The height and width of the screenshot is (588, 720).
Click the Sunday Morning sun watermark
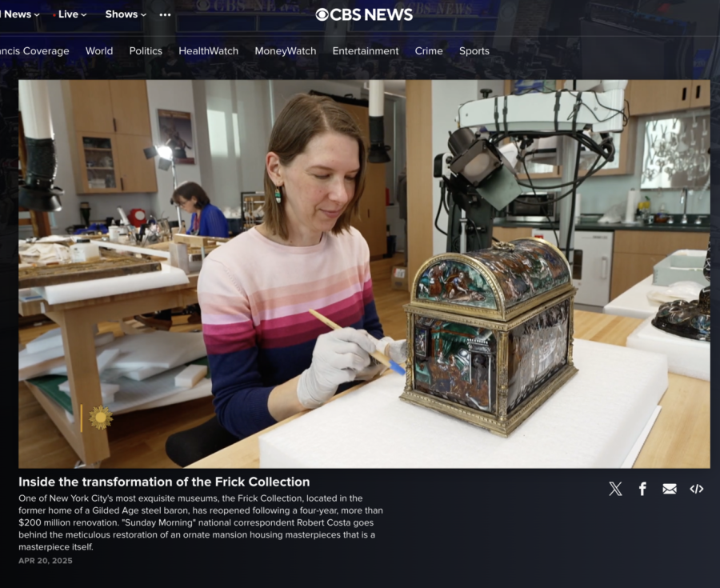pyautogui.click(x=100, y=418)
